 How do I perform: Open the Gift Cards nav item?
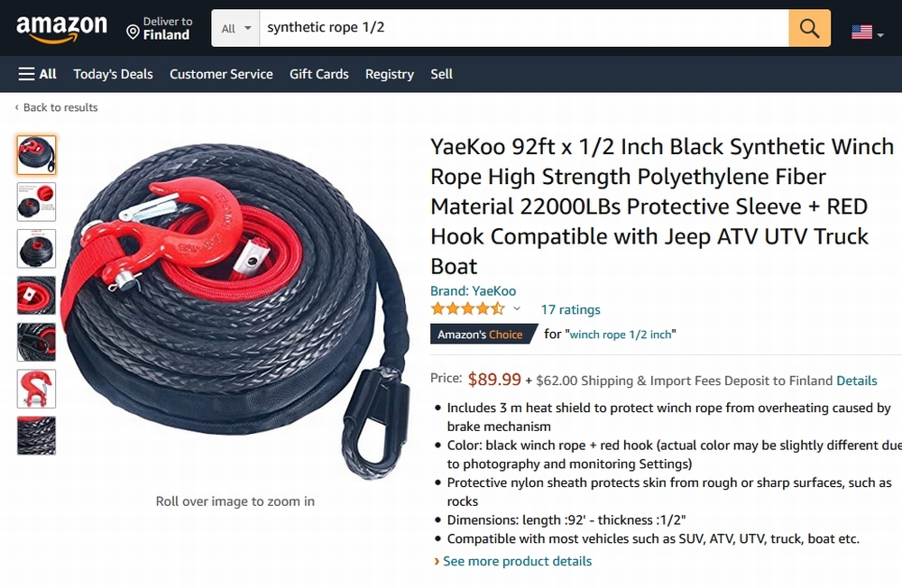coord(318,74)
